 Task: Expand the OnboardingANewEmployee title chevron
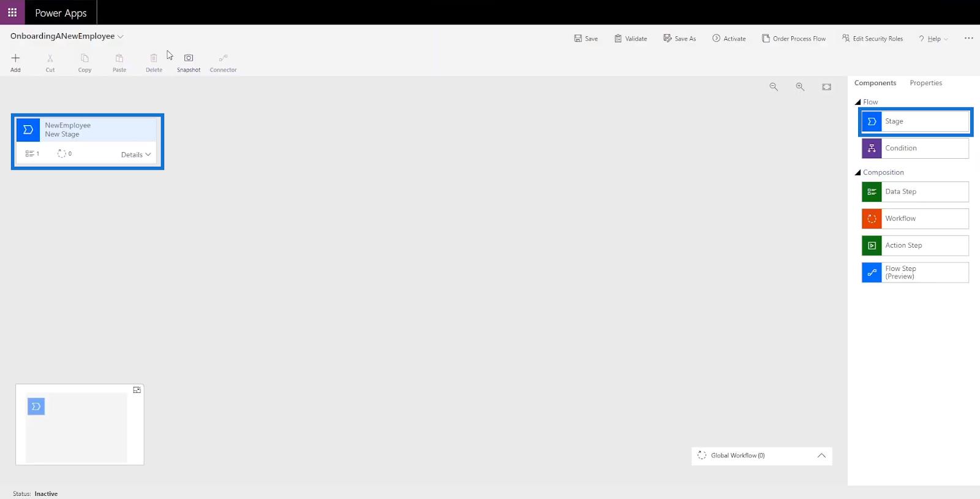click(x=121, y=37)
